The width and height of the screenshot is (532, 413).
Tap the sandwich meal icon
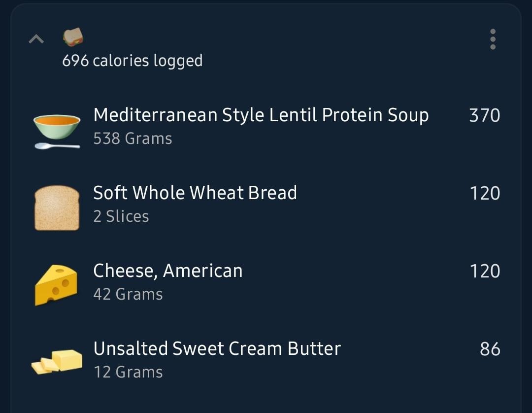[73, 37]
